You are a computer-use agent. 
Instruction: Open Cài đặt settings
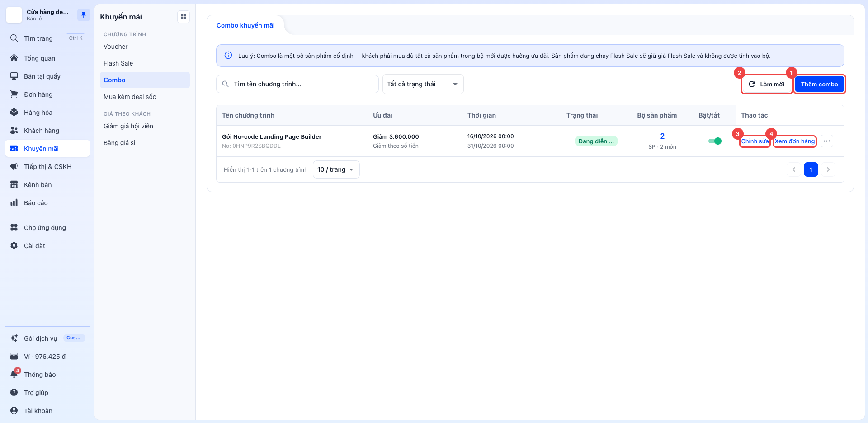(47, 246)
